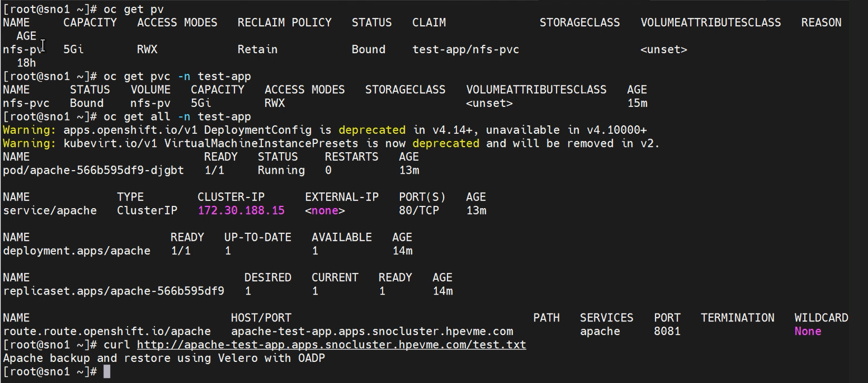Click the 'Apache backup and restore' output line

163,359
